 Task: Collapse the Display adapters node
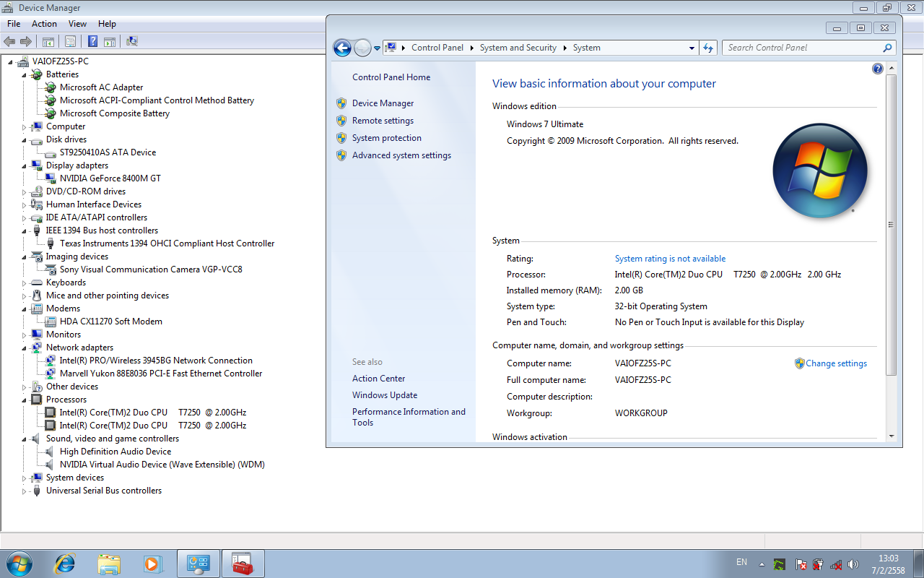point(24,166)
